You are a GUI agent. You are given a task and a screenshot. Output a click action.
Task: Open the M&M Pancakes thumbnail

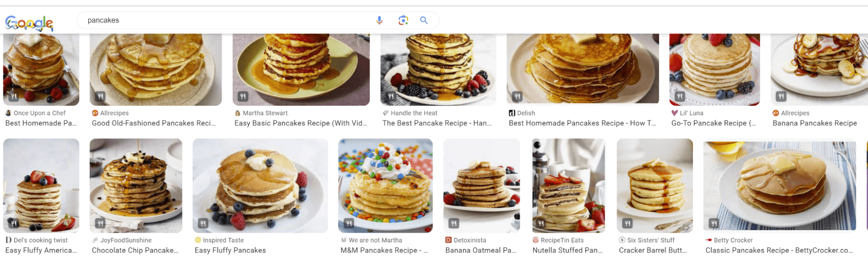(385, 185)
